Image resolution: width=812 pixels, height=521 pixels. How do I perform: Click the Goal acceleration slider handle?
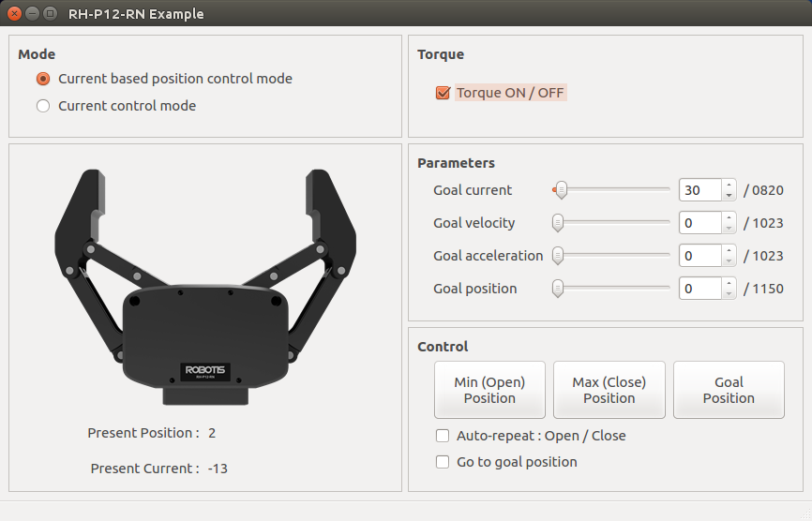tap(558, 256)
